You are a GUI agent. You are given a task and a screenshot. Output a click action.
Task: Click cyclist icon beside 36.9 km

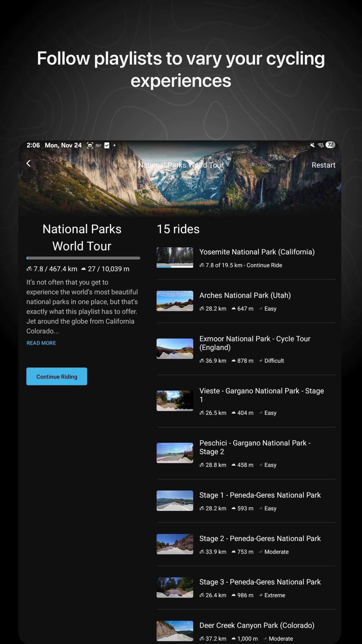tap(202, 361)
